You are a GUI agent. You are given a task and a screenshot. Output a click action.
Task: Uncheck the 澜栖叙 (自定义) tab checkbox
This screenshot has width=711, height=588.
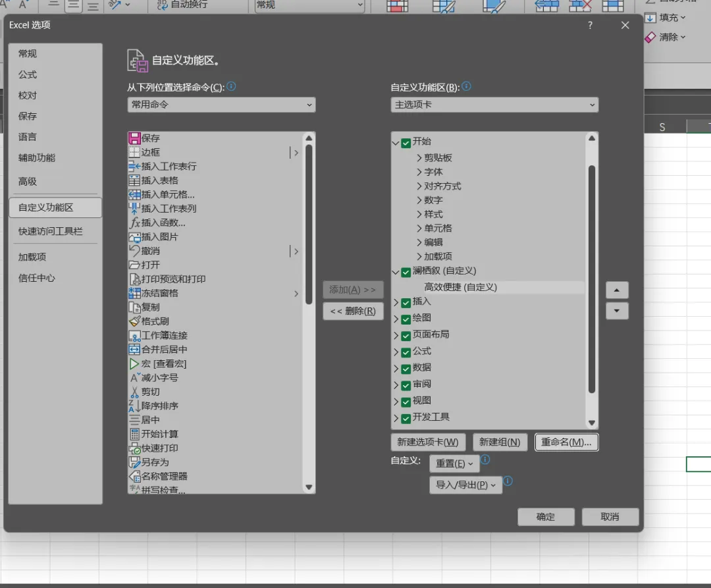[x=406, y=272]
